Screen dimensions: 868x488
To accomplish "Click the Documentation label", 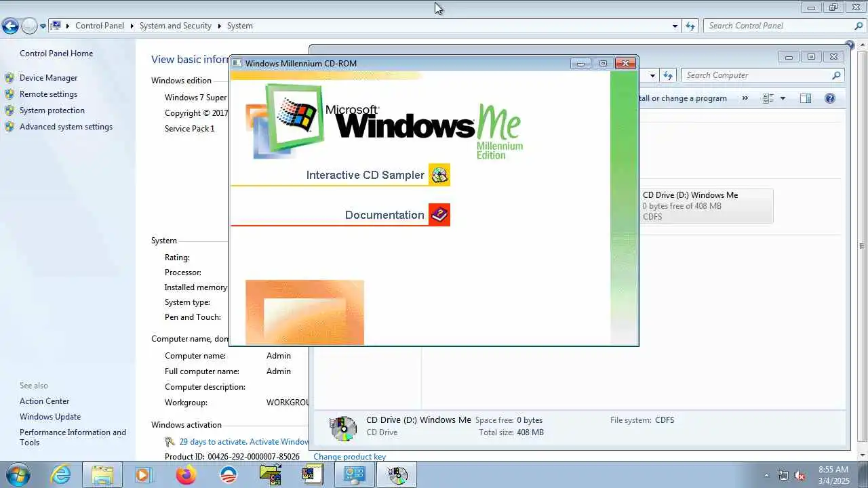I will tap(384, 215).
